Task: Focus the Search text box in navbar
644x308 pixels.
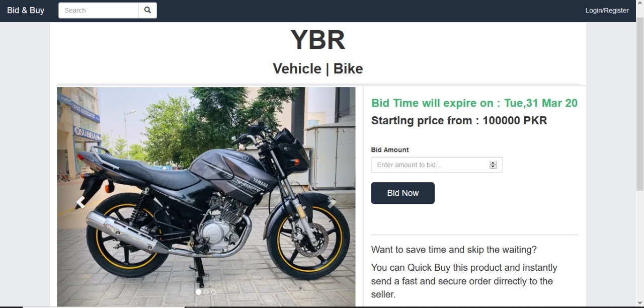Action: (x=99, y=10)
